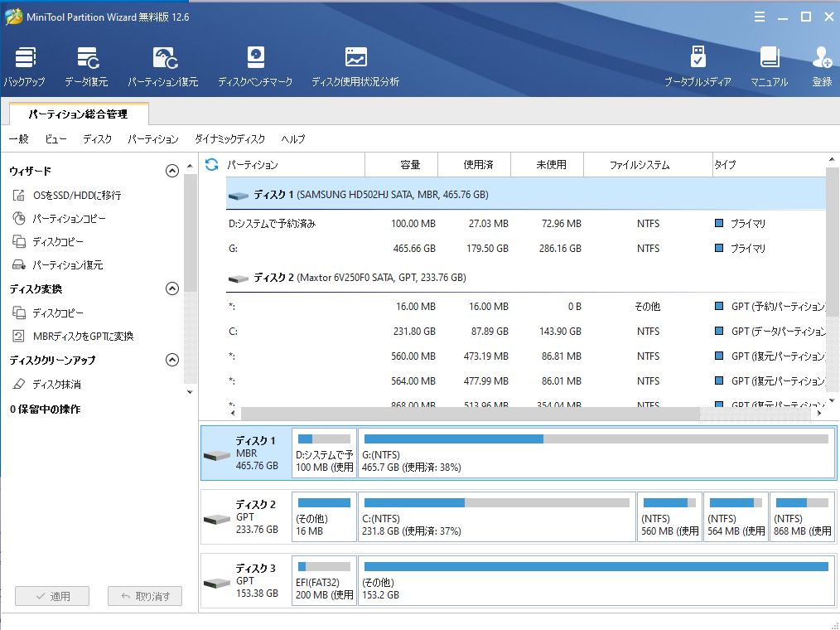840x630 pixels.
Task: Select the ディスク 3 drive icon in disk map
Action: pos(217,584)
